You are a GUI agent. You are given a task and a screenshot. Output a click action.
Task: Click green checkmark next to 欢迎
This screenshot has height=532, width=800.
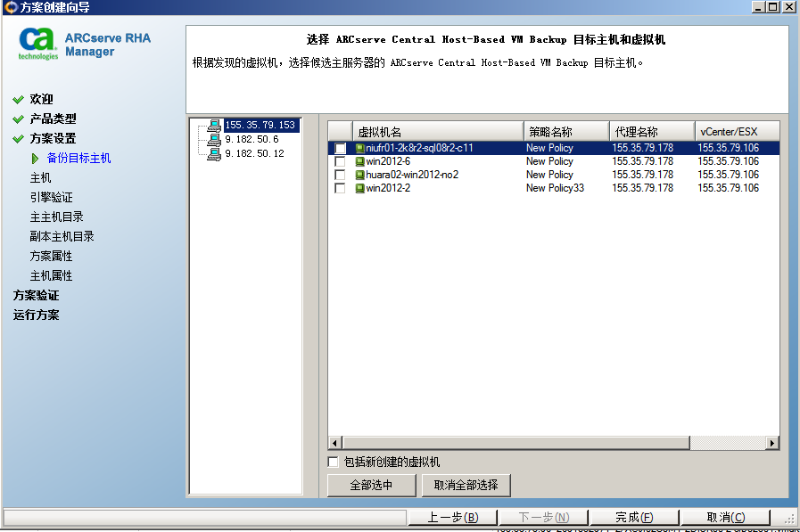19,100
